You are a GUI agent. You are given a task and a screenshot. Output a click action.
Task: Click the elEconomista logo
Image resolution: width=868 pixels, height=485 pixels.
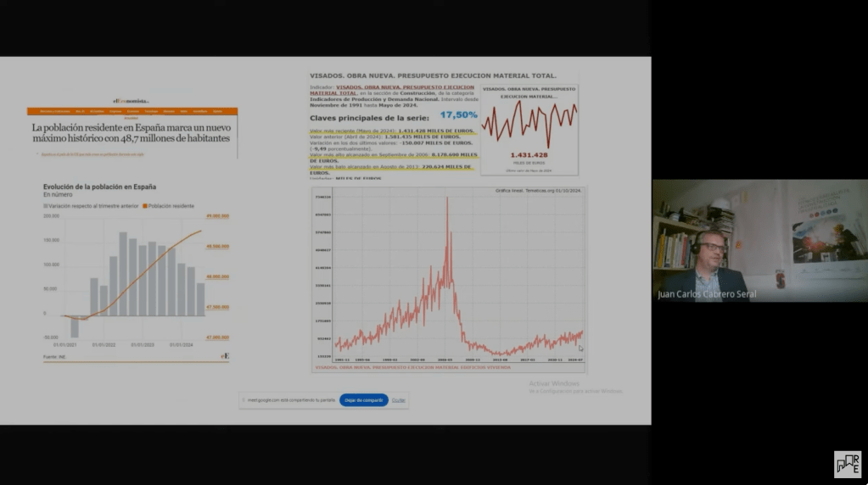pos(132,101)
